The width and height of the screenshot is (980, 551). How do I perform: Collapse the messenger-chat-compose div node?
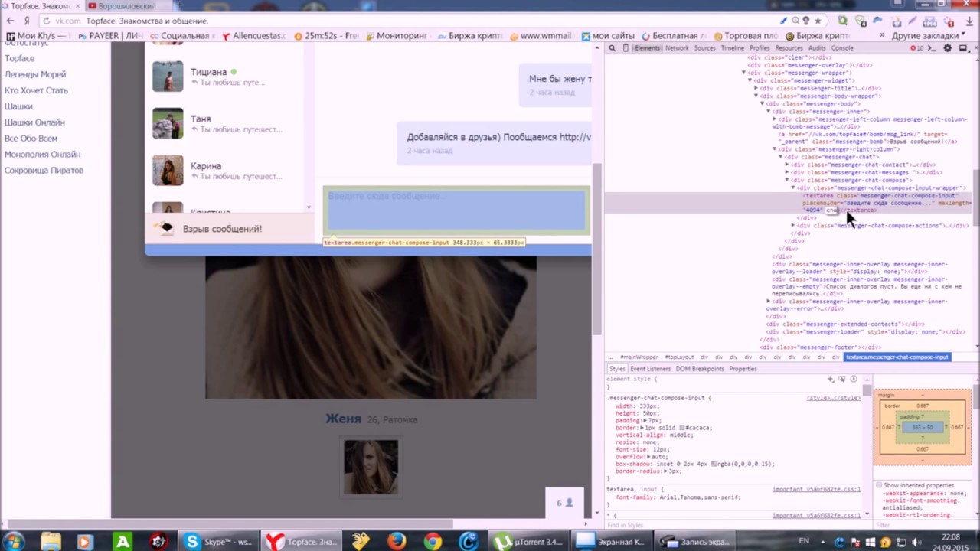(x=786, y=180)
